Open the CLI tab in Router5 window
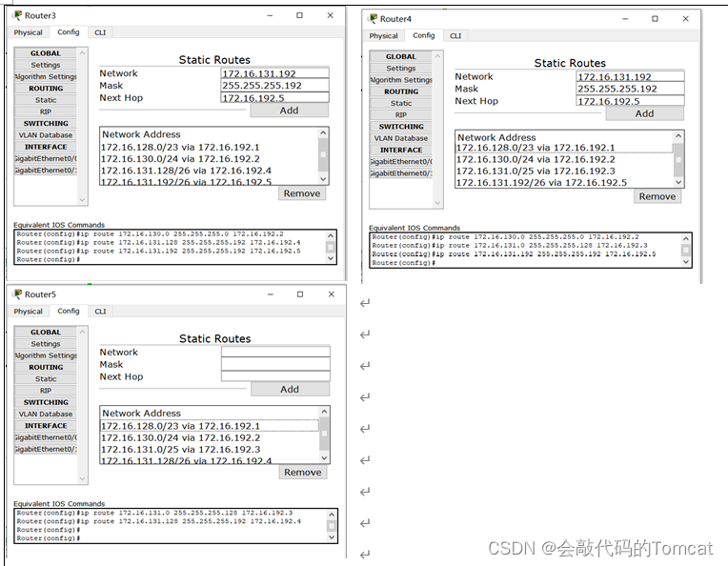728x566 pixels. click(x=100, y=311)
